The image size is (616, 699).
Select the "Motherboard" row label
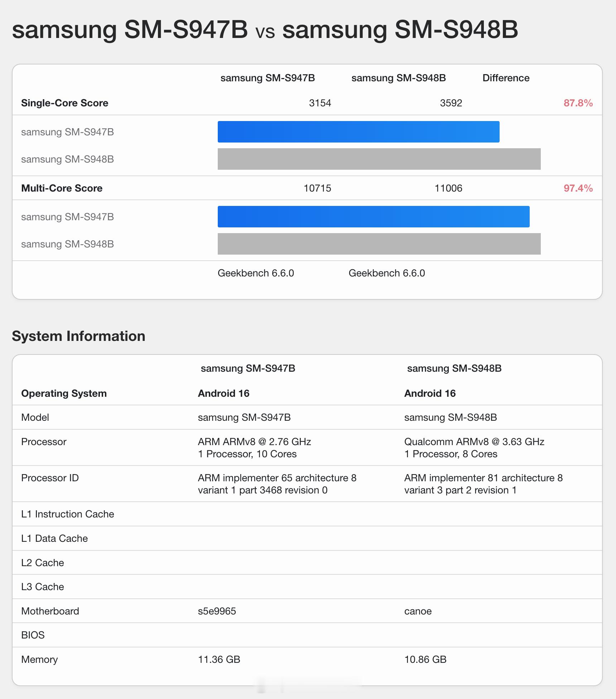pos(50,611)
